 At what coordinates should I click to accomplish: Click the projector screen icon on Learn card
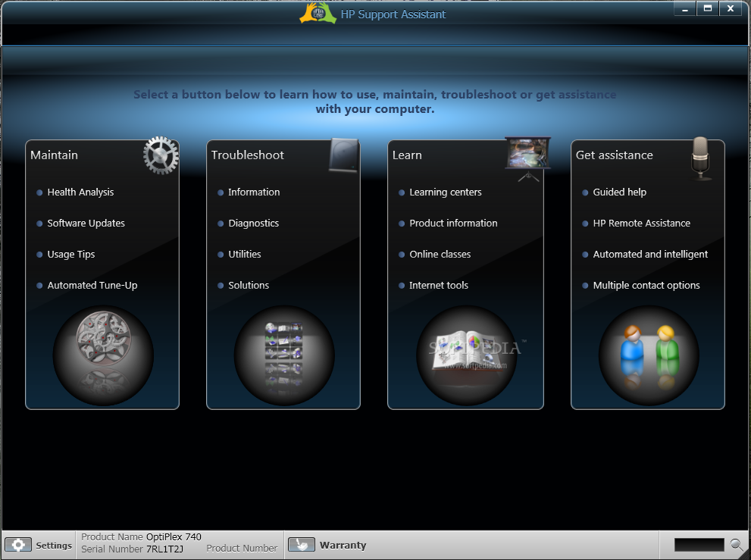527,158
